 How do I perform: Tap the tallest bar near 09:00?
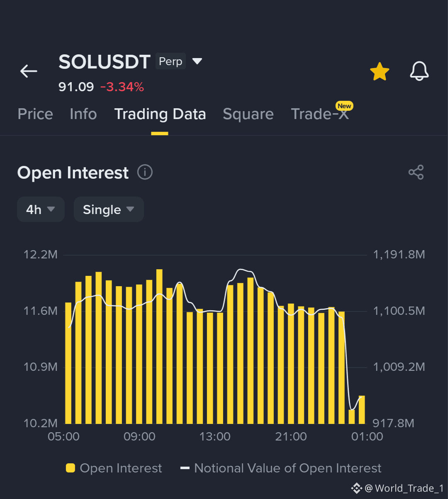[x=159, y=346]
